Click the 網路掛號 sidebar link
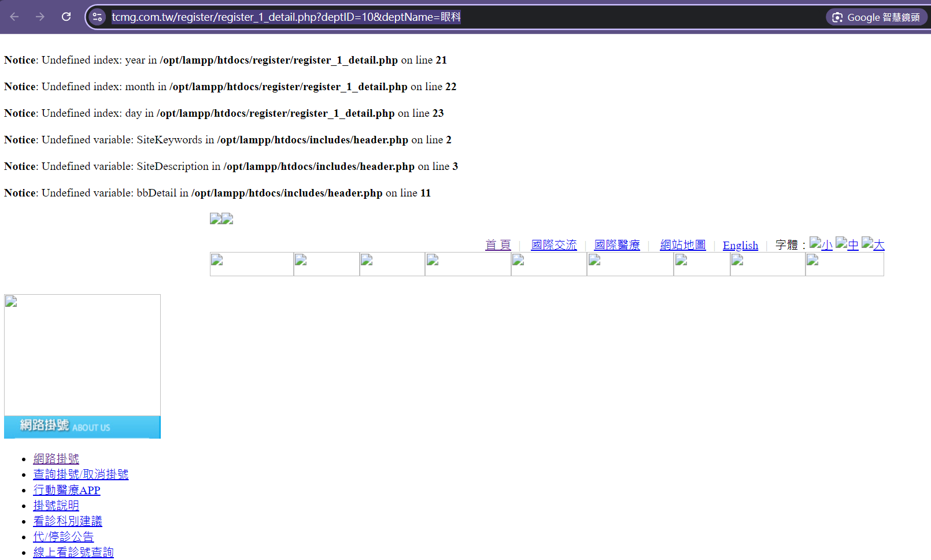 [x=56, y=459]
